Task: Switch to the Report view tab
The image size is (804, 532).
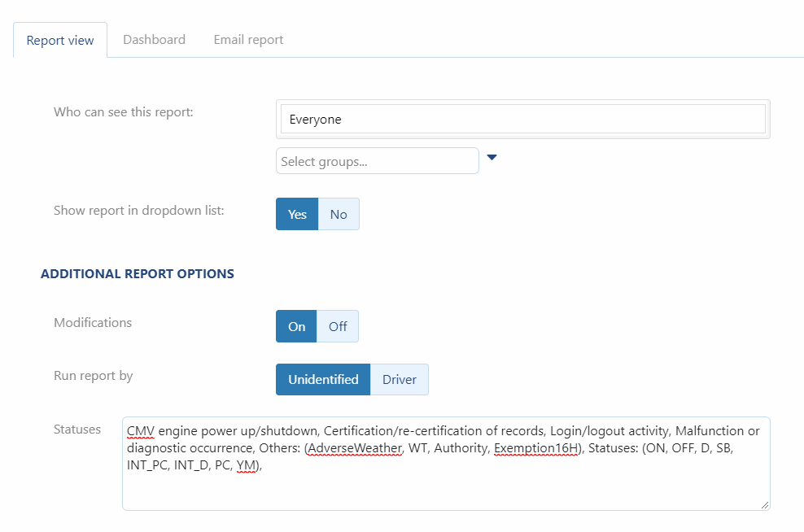Action: 60,40
